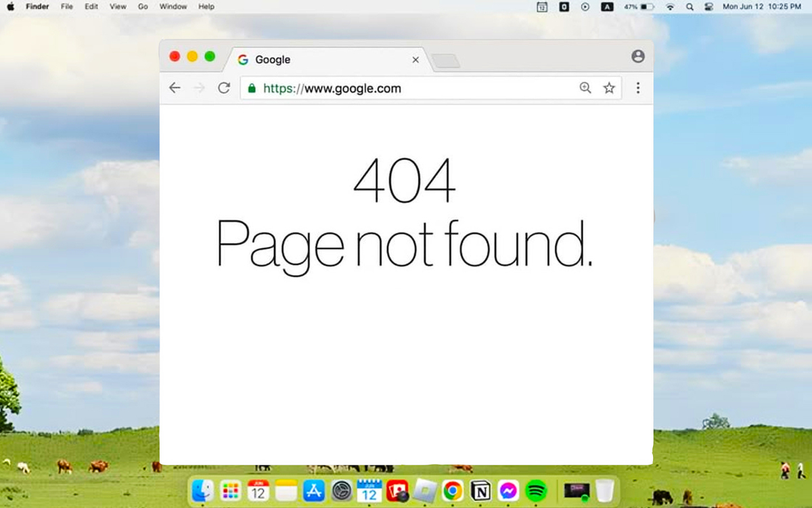
Task: Open the minimized window thumbnail in Dock
Action: click(x=577, y=490)
